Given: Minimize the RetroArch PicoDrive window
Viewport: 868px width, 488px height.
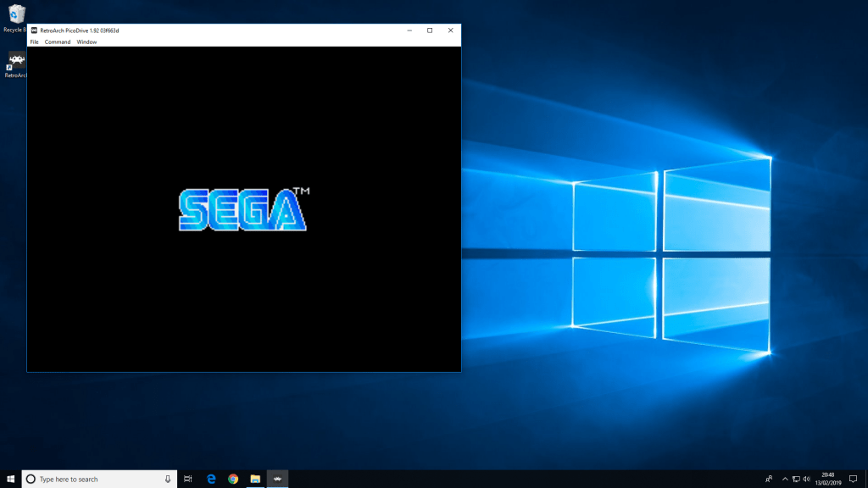Looking at the screenshot, I should pos(409,30).
